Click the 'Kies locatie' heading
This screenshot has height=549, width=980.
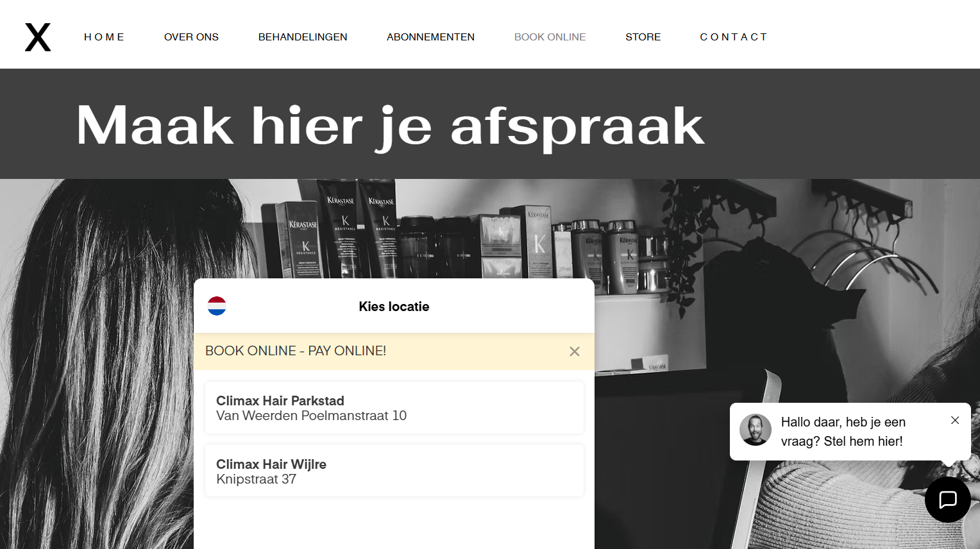[x=394, y=307]
